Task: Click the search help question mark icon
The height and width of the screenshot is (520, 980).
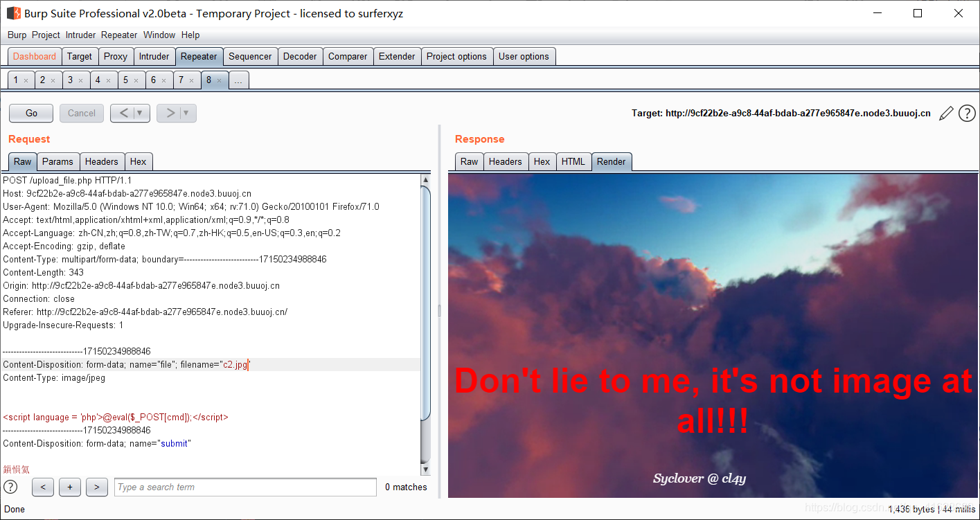Action: point(10,487)
